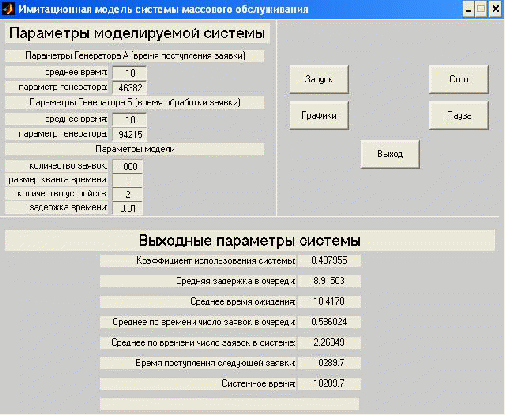Select the количество устройств field showing 2
This screenshot has width=505, height=415.
(x=128, y=194)
